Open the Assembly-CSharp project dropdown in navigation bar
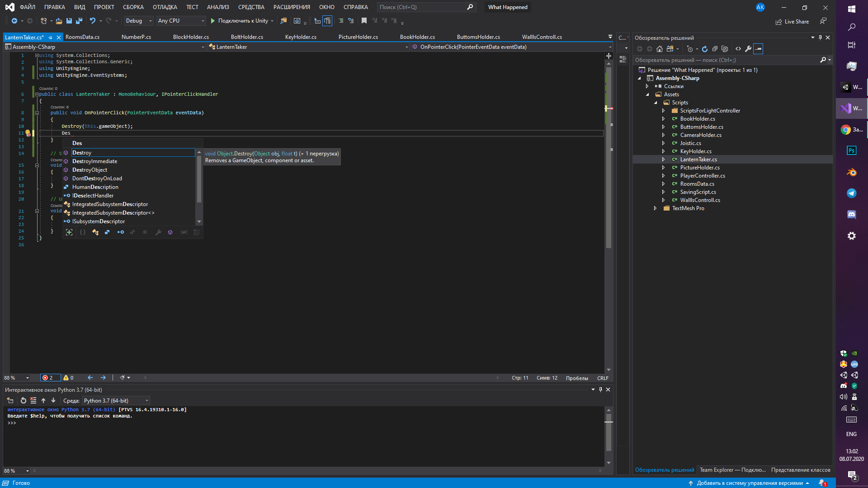Viewport: 868px width, 488px height. (104, 47)
